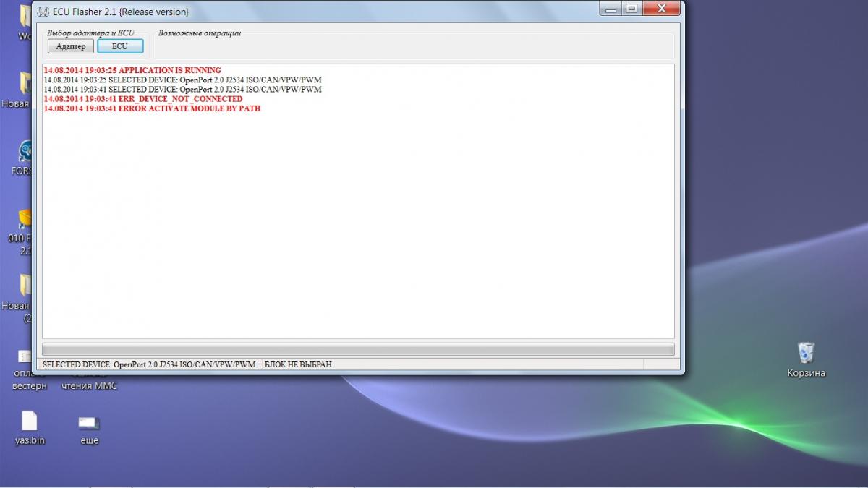Open the Корзина recycle bin icon
The height and width of the screenshot is (488, 868).
point(806,359)
